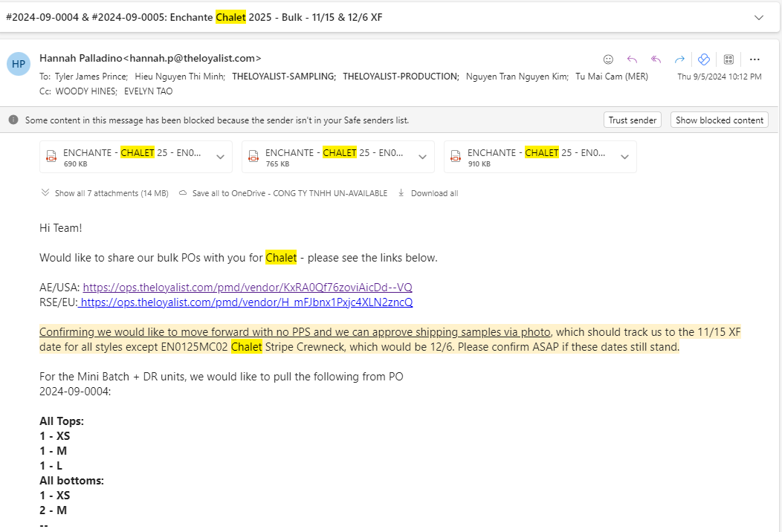Open the emoji reaction icon
Screen dimensions: 782x532
point(608,59)
